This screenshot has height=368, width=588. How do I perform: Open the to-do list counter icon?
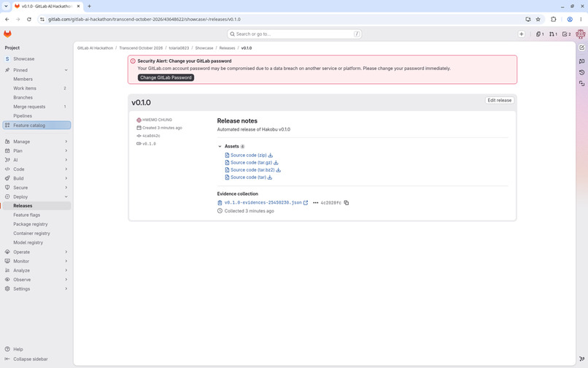566,34
